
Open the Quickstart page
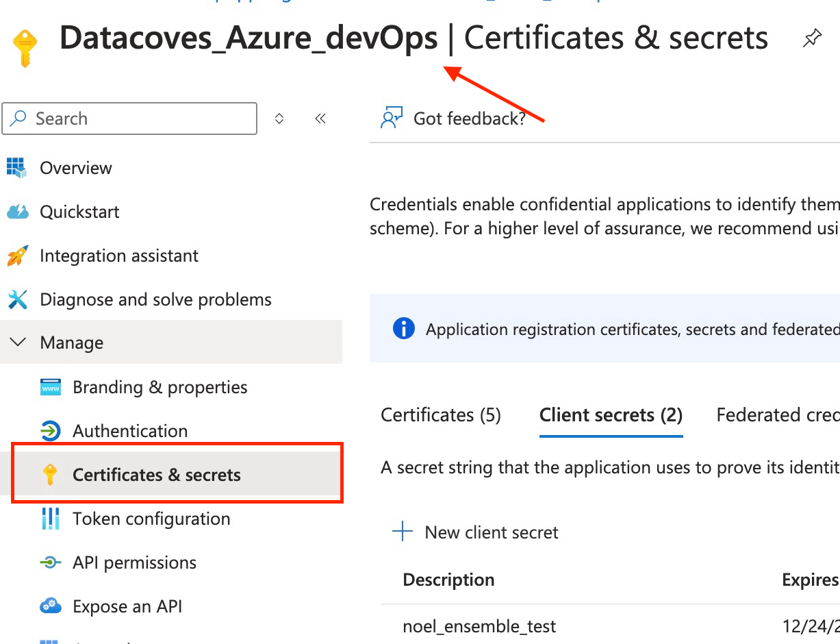click(79, 212)
